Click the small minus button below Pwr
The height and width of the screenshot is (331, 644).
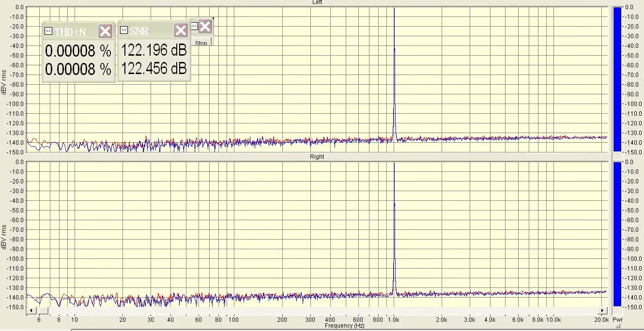(617, 326)
